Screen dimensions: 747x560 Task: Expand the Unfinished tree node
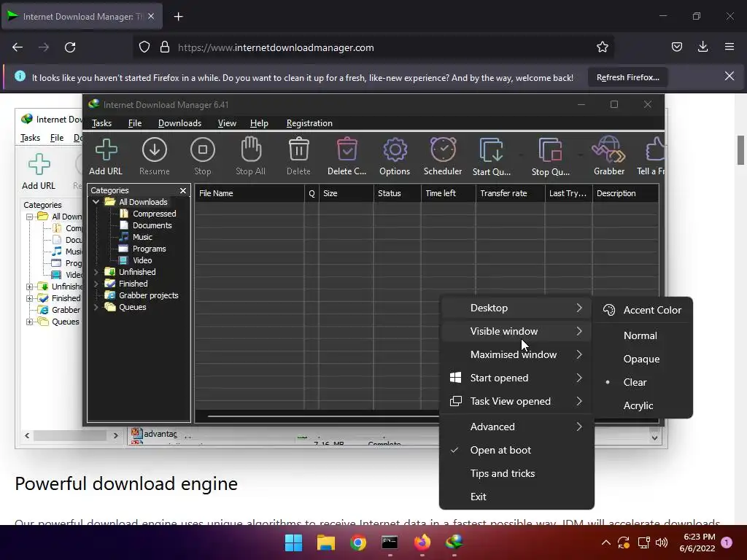pos(96,272)
